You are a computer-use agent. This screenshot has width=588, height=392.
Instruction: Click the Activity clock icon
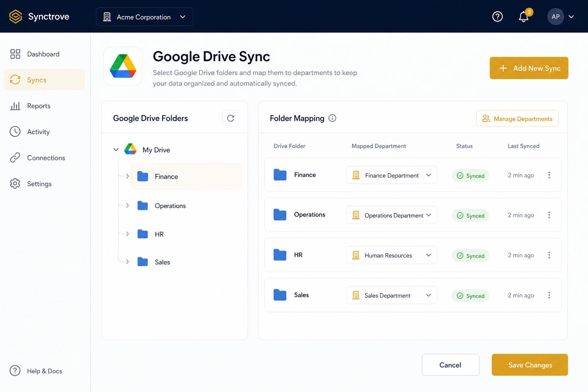[15, 132]
